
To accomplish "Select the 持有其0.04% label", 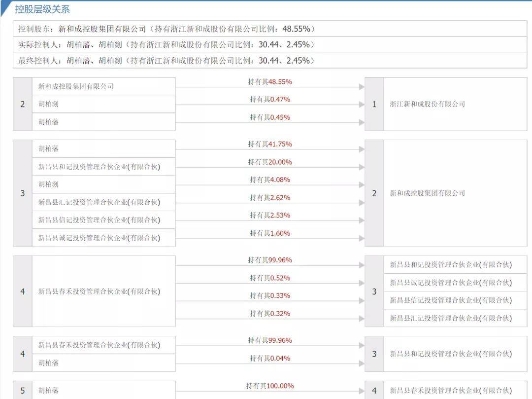I will coord(270,358).
